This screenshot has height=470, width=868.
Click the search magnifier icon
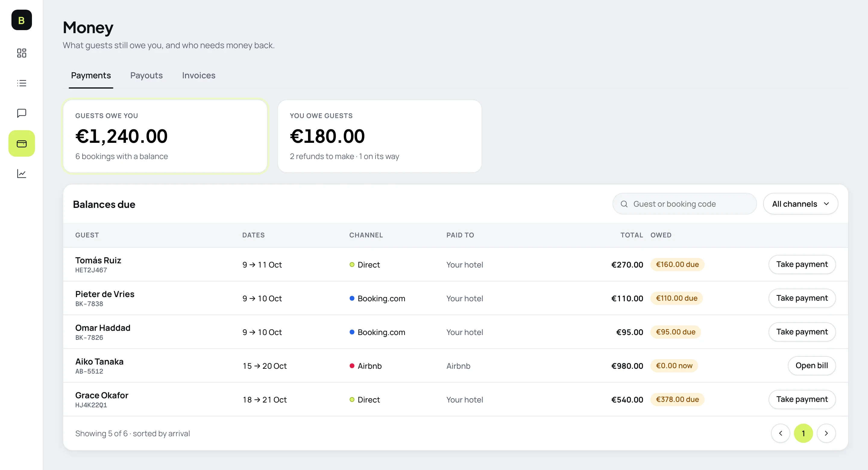pos(624,204)
